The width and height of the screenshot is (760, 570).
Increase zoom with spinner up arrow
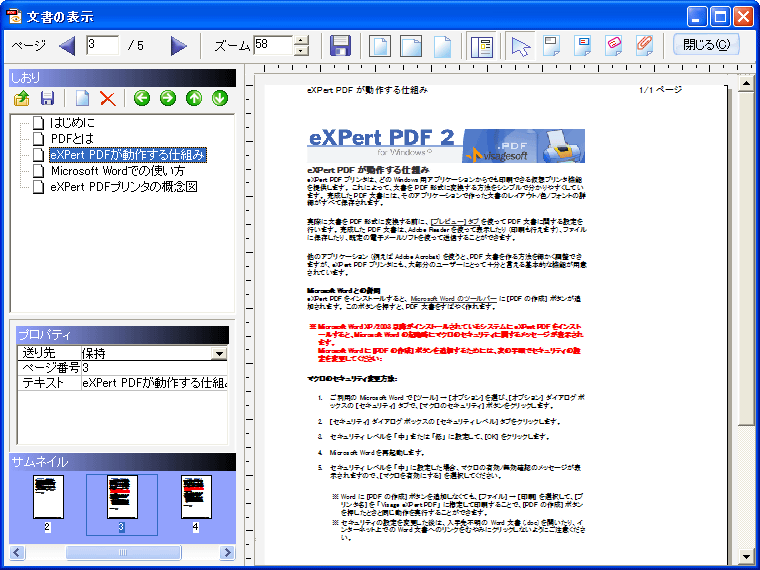(301, 40)
